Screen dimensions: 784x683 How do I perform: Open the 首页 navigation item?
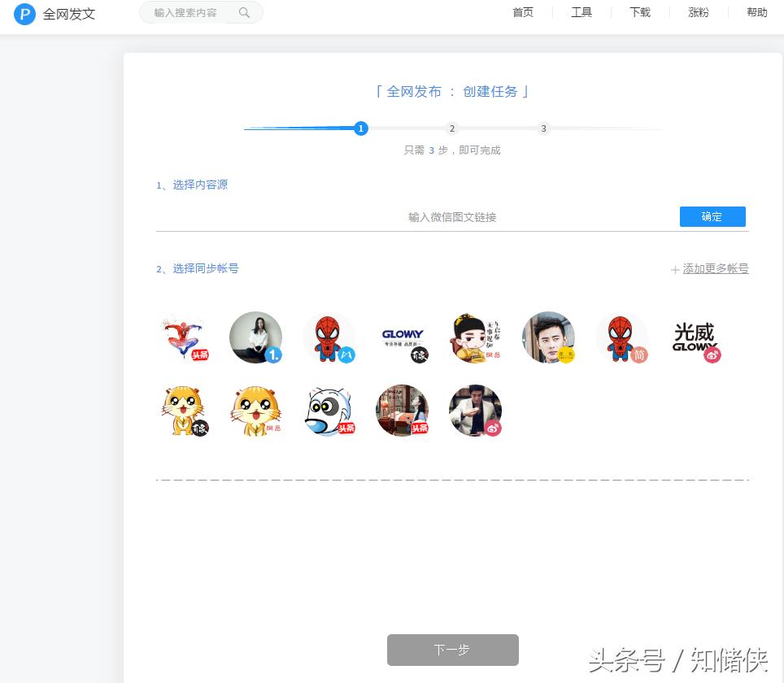[x=523, y=12]
